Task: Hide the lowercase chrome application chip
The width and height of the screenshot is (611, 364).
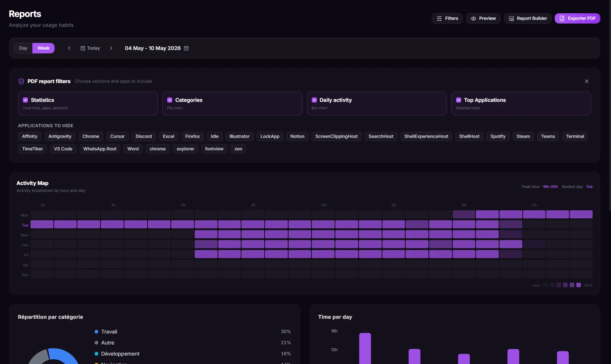Action: tap(158, 149)
